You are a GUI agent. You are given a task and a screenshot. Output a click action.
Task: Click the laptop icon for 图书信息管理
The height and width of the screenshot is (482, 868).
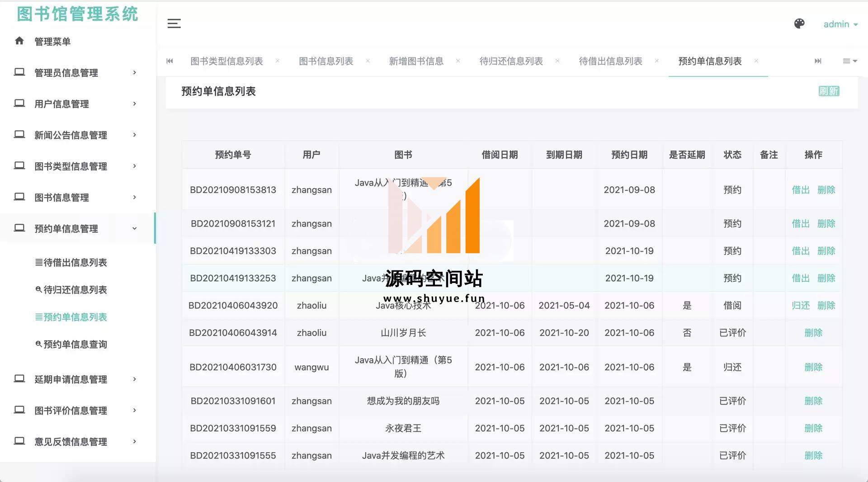(19, 197)
